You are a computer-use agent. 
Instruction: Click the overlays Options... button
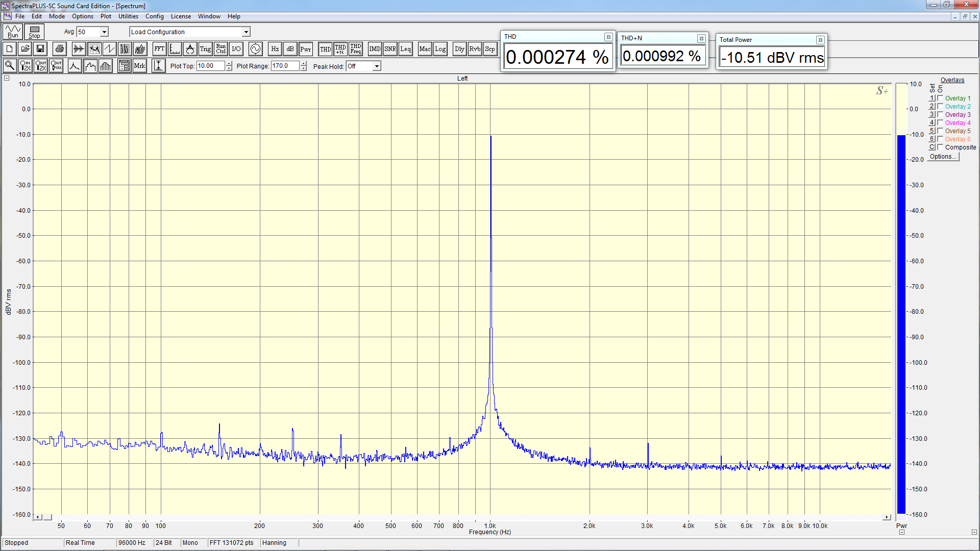click(x=943, y=157)
